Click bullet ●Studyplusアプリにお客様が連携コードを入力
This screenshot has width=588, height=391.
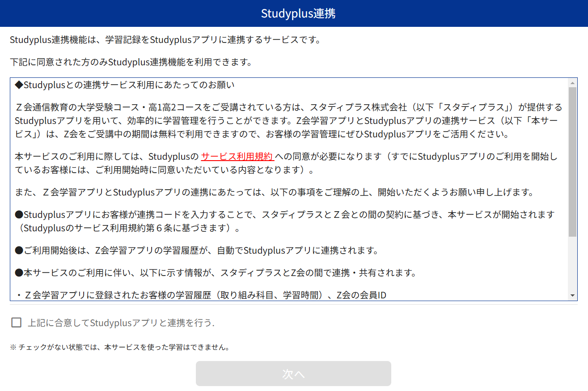click(x=285, y=221)
